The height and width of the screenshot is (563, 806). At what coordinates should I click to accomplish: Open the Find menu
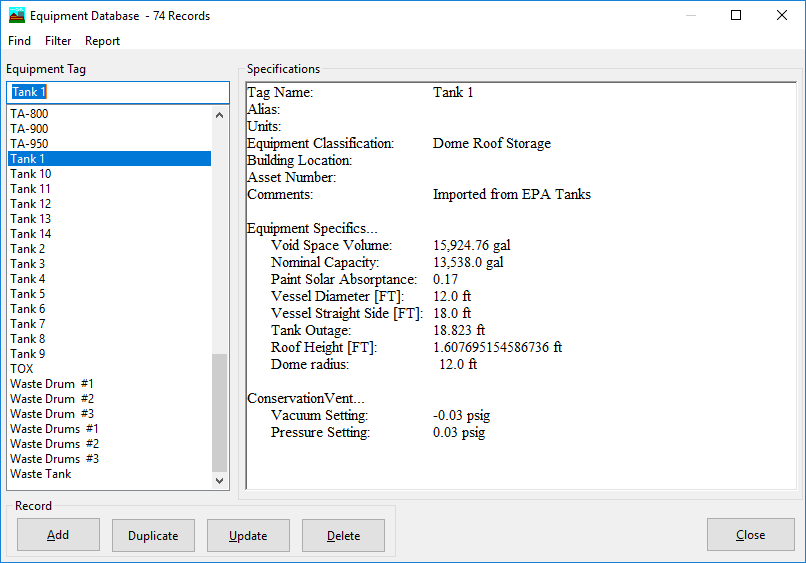(19, 41)
